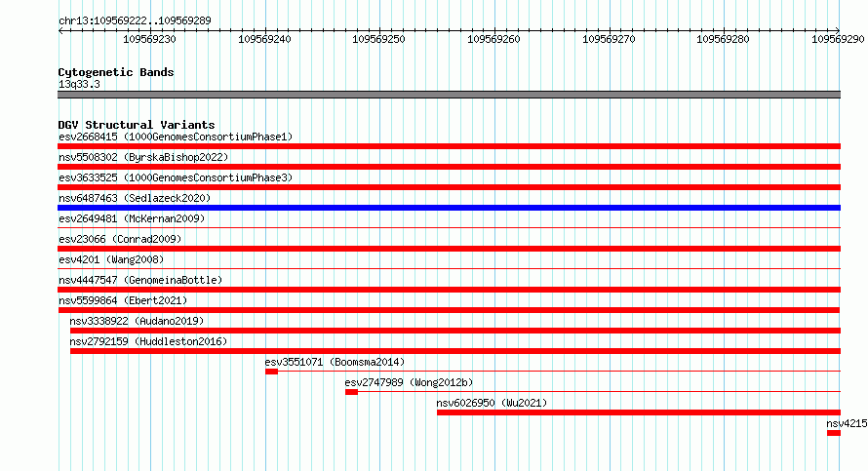
Task: Click ruler coordinate 109569280
Action: coord(723,39)
